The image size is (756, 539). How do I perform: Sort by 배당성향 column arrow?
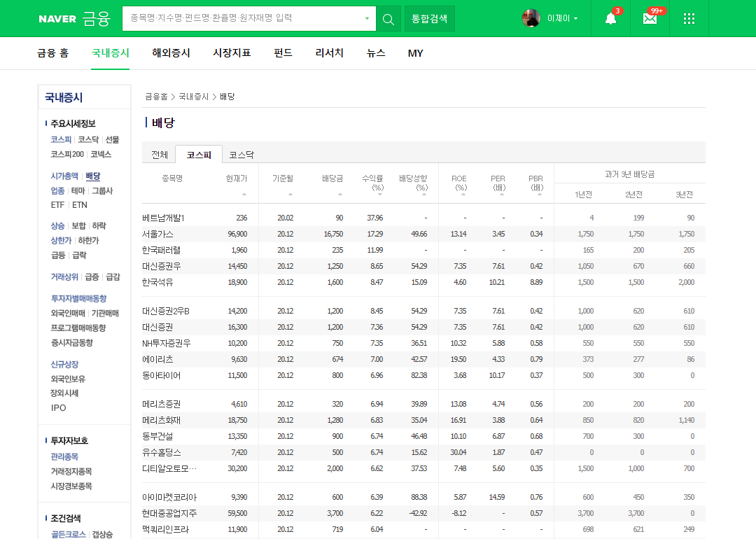(x=423, y=195)
